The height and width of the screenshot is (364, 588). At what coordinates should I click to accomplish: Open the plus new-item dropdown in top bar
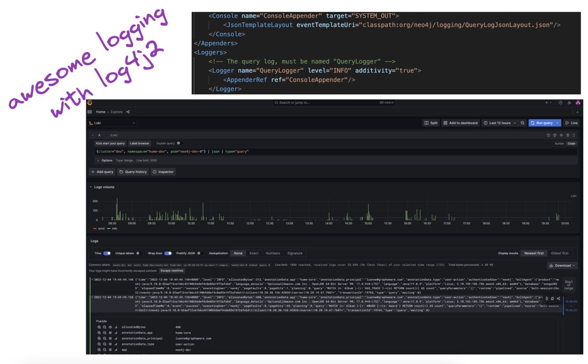pos(549,103)
